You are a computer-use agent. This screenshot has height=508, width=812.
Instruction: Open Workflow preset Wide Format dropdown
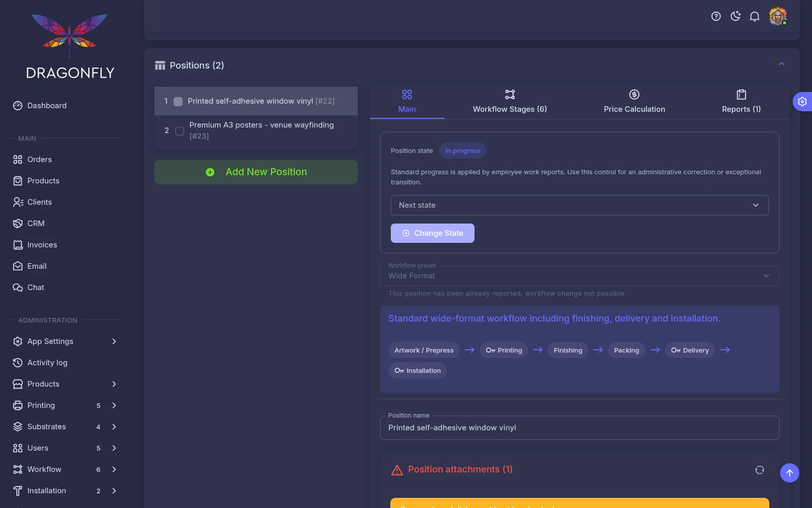coord(580,276)
